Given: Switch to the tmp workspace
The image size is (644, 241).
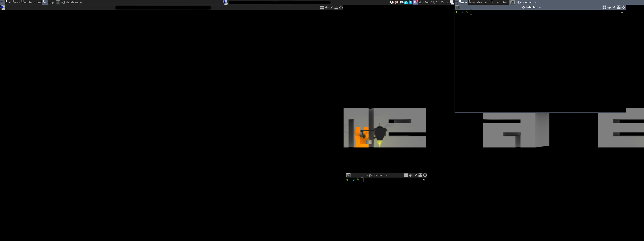Looking at the screenshot, I should 51,2.
